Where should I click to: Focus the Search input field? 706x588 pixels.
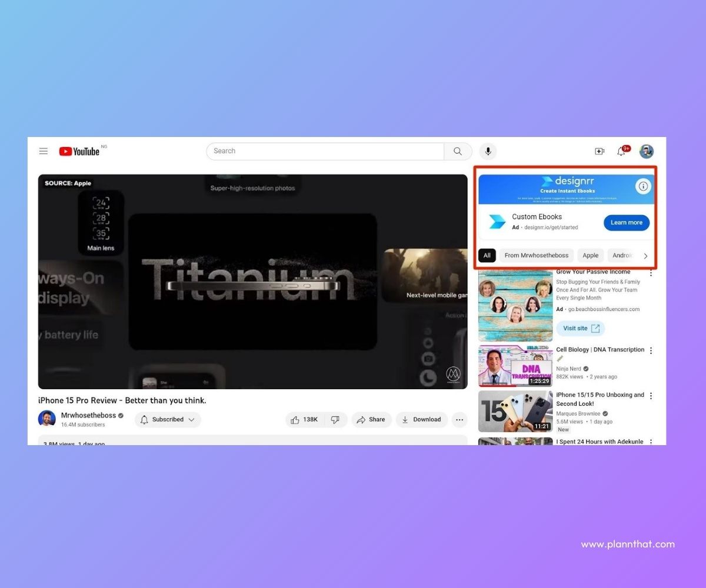click(325, 151)
